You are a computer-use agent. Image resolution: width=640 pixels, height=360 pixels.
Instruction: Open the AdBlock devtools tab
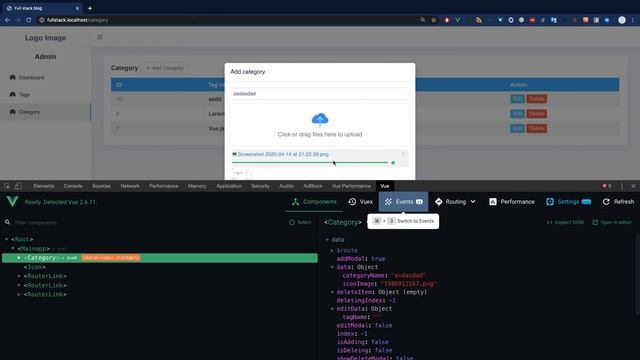(313, 186)
